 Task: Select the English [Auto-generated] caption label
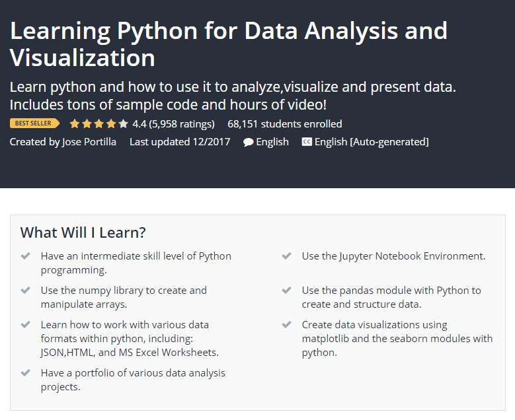(x=372, y=141)
